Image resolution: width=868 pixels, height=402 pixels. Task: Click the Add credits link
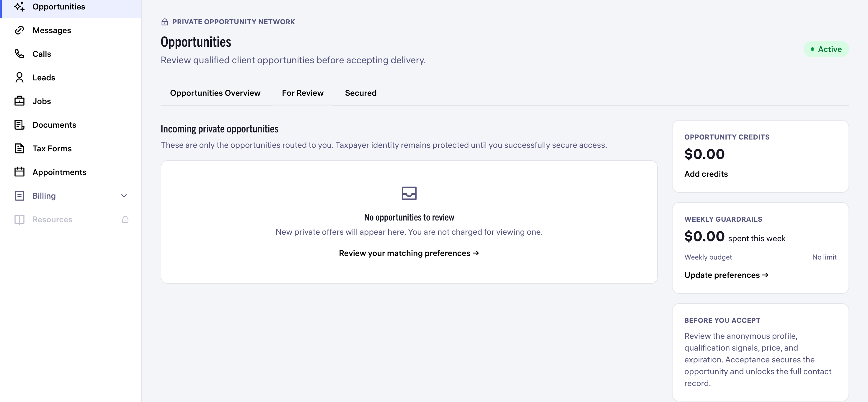[x=706, y=174]
